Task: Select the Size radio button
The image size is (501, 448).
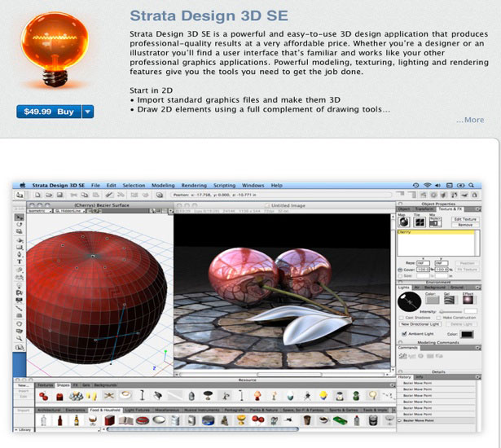Action: click(x=400, y=275)
